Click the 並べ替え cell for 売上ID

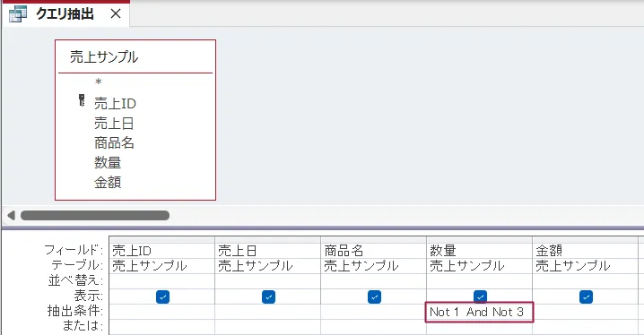tap(161, 281)
